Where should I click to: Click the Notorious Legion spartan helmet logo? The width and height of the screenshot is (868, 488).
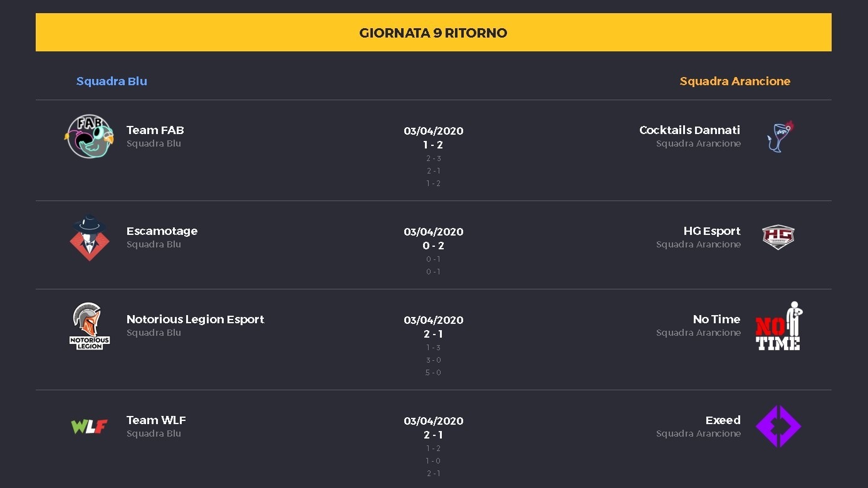point(90,326)
